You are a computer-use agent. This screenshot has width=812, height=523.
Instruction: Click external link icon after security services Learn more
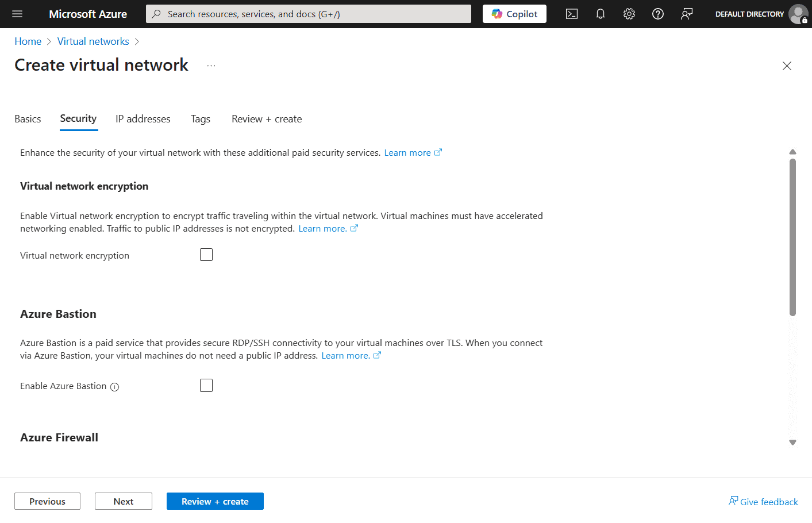(438, 152)
